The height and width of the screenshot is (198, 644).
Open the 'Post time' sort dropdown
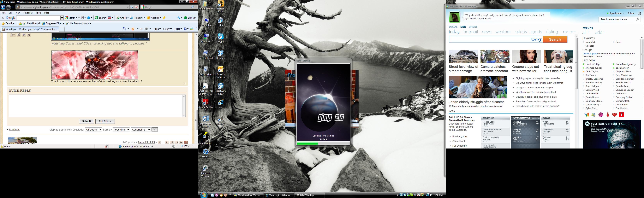click(x=121, y=130)
